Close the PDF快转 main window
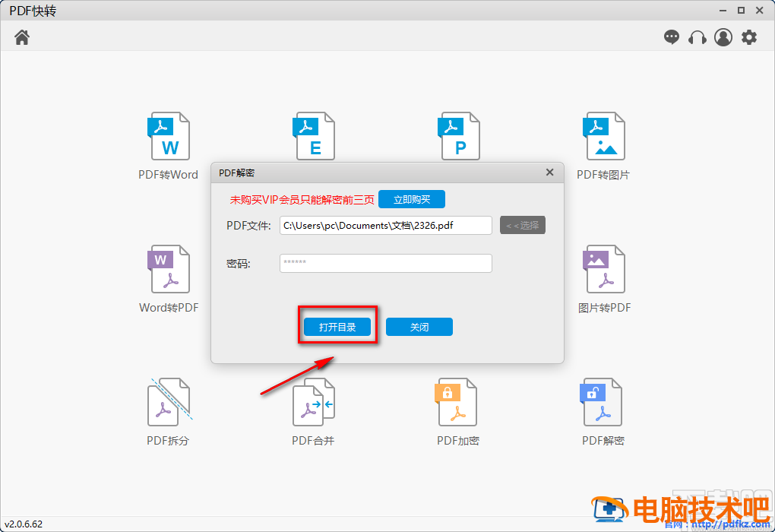Image resolution: width=775 pixels, height=532 pixels. 760,11
